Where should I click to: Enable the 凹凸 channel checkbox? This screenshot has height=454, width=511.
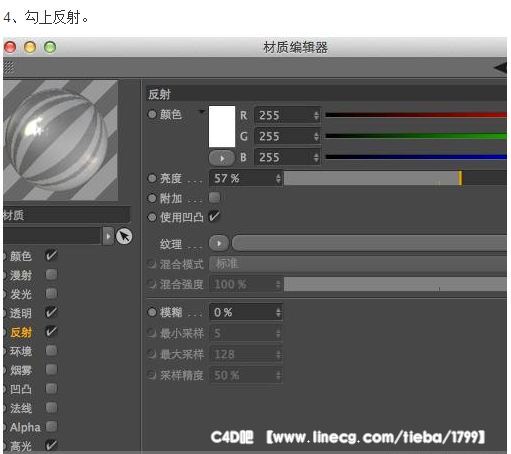pyautogui.click(x=51, y=388)
